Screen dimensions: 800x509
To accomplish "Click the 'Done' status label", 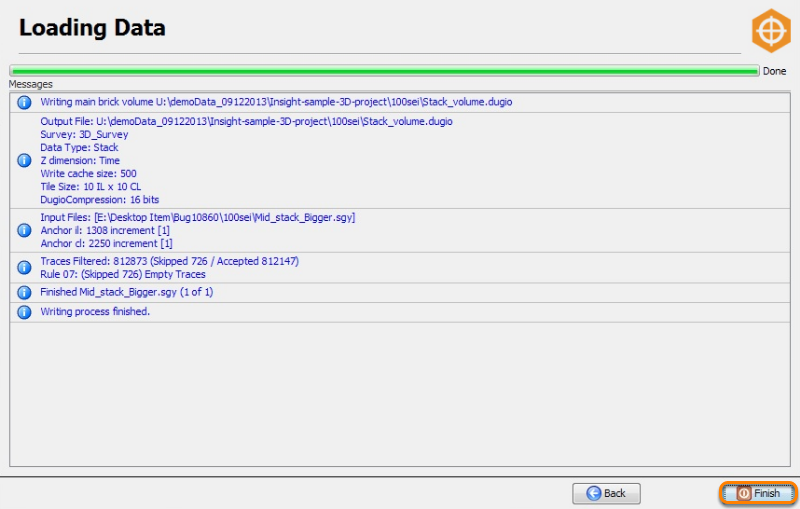I will (774, 71).
